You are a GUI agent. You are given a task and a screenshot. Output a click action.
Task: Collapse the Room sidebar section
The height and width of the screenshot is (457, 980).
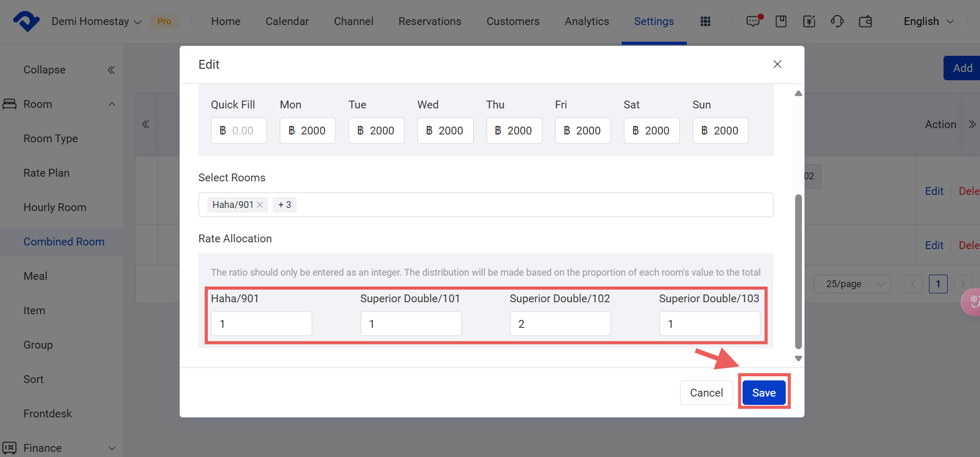(x=111, y=104)
